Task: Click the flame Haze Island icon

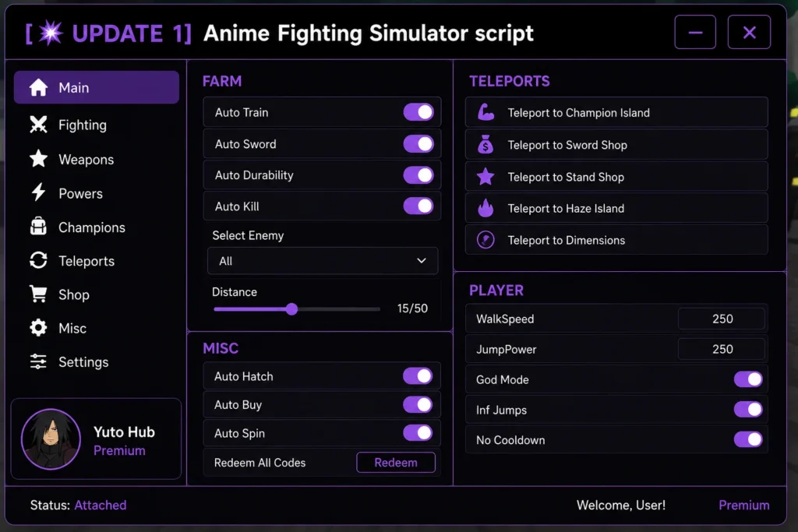Action: [486, 208]
